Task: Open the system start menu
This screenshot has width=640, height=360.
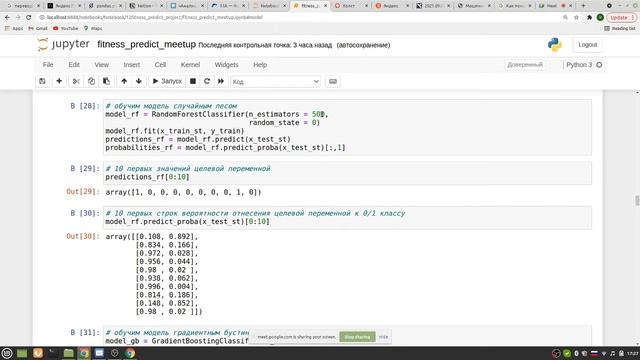Action: (x=7, y=353)
